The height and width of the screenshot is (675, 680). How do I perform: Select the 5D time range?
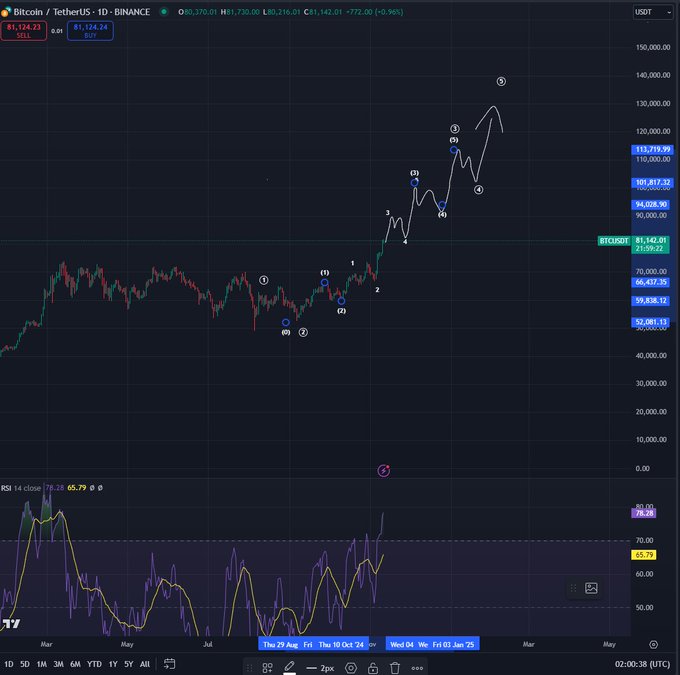tap(26, 664)
